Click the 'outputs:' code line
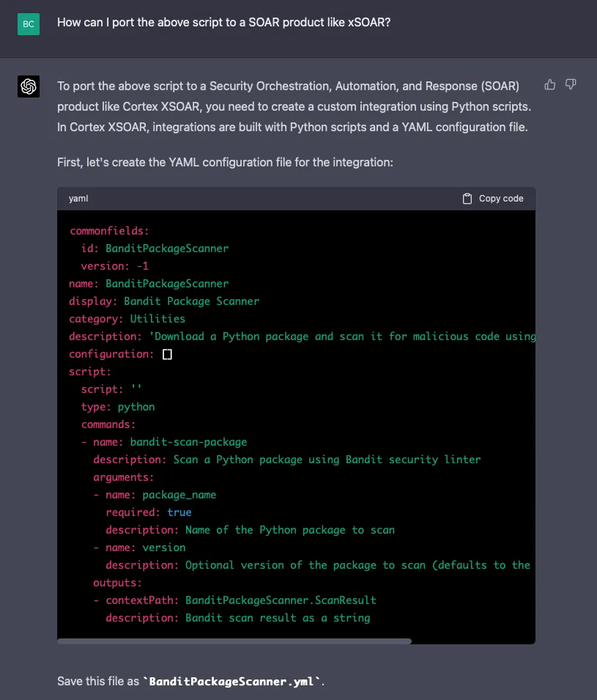Viewport: 597px width, 700px height. (x=117, y=583)
